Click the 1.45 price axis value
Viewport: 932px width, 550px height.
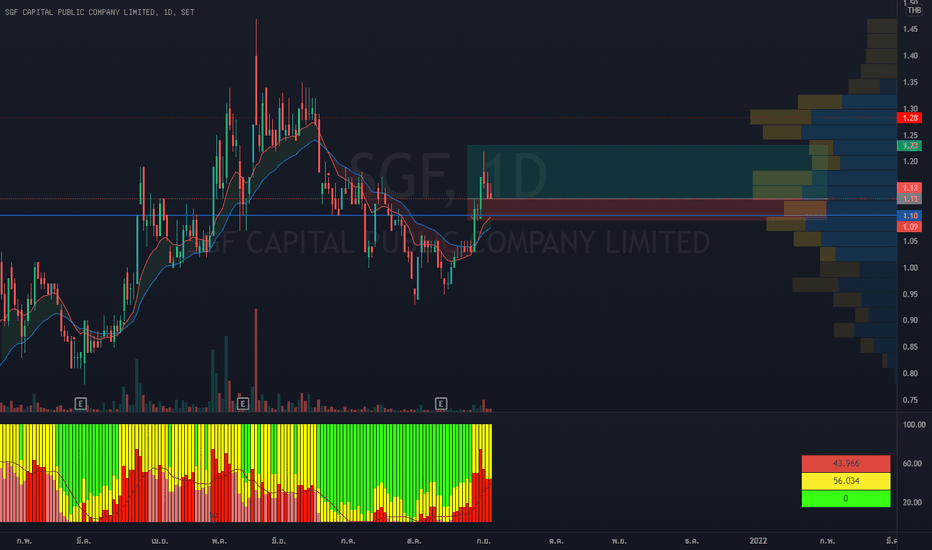point(910,29)
